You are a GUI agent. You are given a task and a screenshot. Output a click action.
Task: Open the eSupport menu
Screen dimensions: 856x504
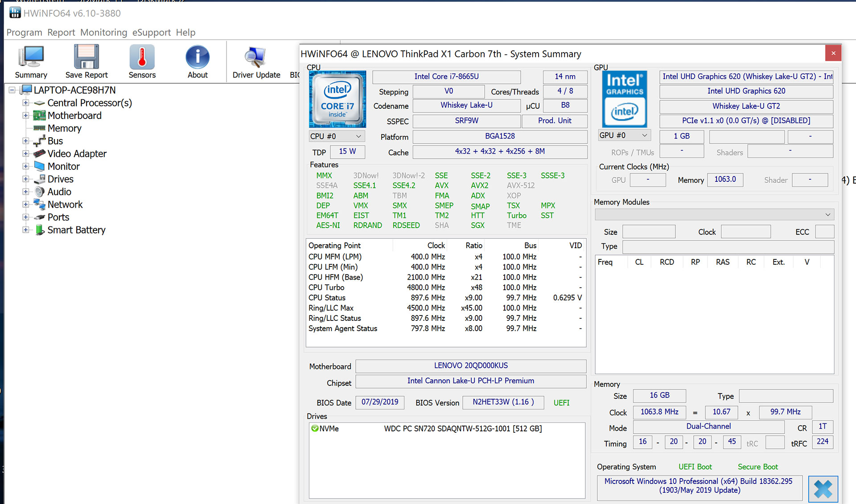pyautogui.click(x=151, y=33)
